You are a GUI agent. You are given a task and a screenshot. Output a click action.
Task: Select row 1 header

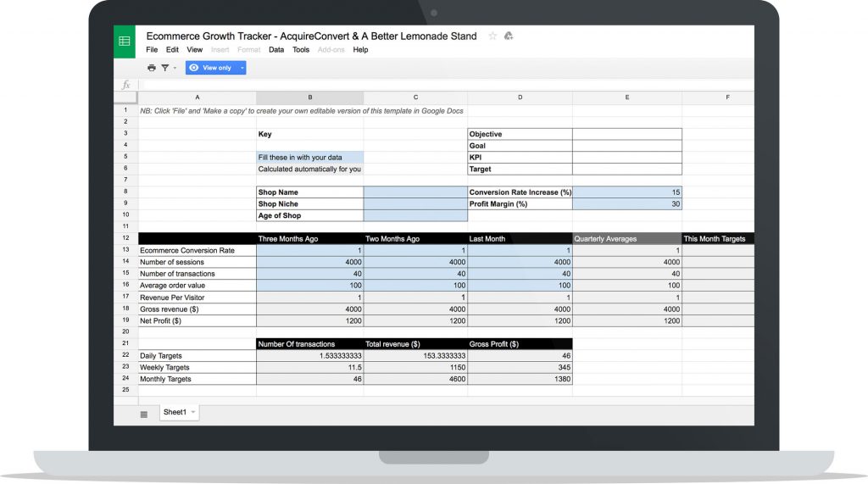pyautogui.click(x=125, y=110)
